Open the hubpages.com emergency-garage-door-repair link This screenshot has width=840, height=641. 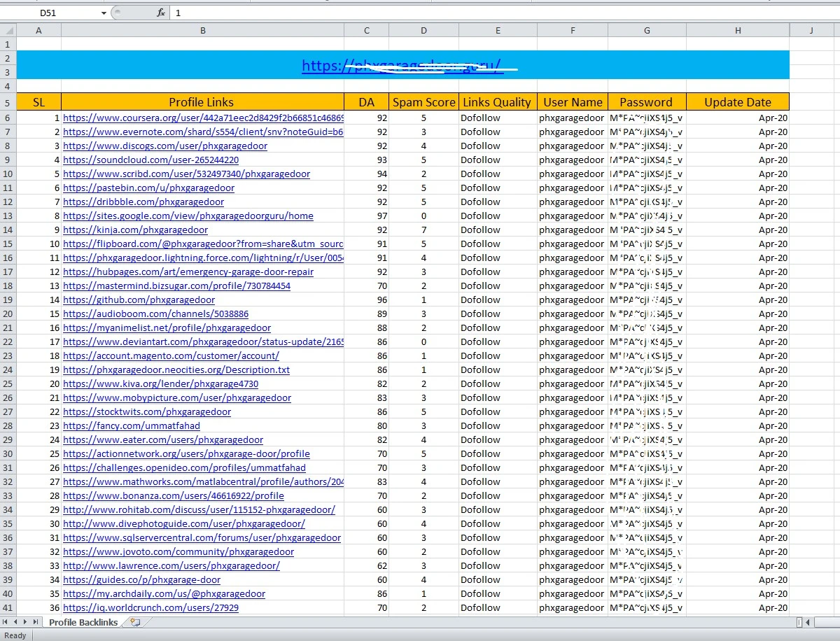(x=188, y=272)
